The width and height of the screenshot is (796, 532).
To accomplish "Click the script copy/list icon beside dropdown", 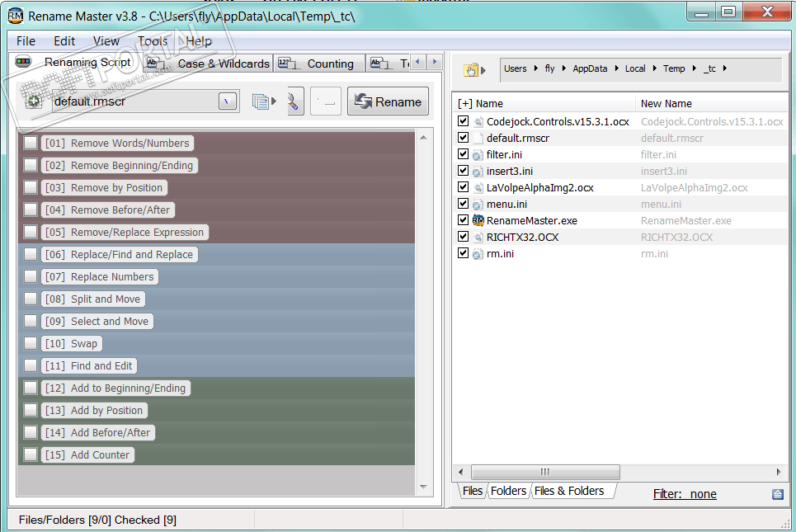I will click(261, 101).
